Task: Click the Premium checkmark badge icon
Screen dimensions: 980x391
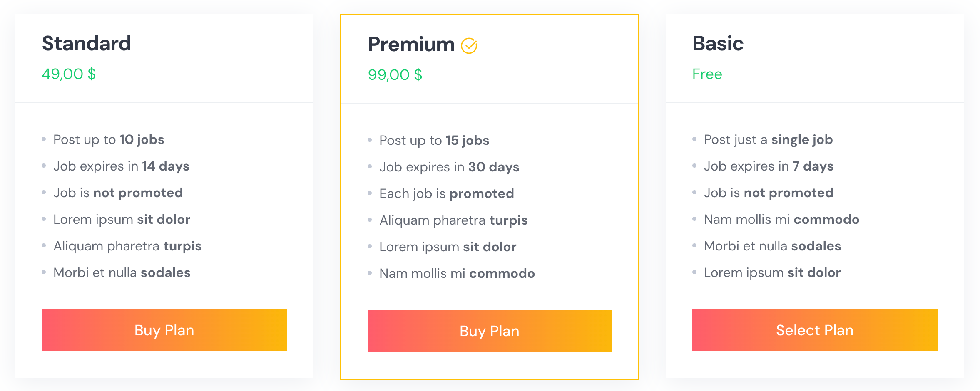Action: pos(469,46)
